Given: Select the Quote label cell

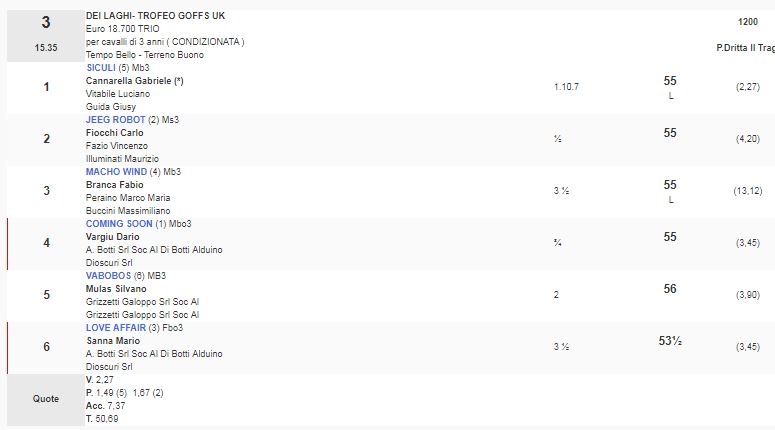Looking at the screenshot, I should [46, 398].
